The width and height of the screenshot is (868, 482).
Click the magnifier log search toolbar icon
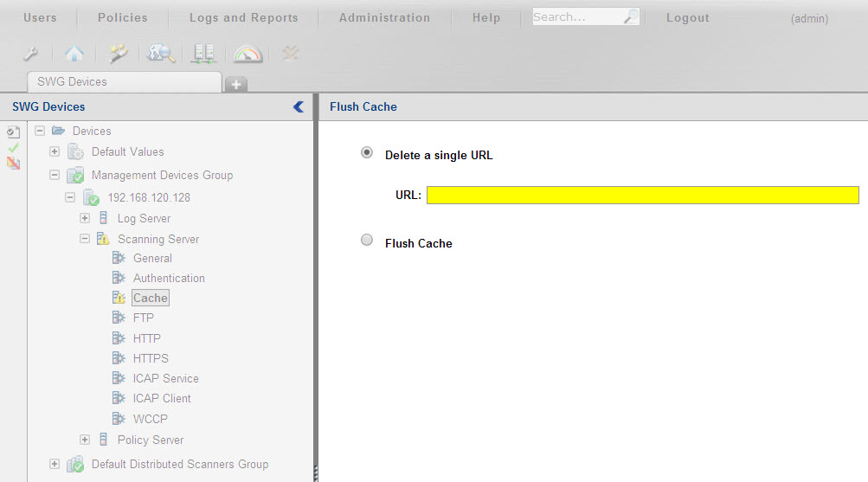tap(161, 54)
